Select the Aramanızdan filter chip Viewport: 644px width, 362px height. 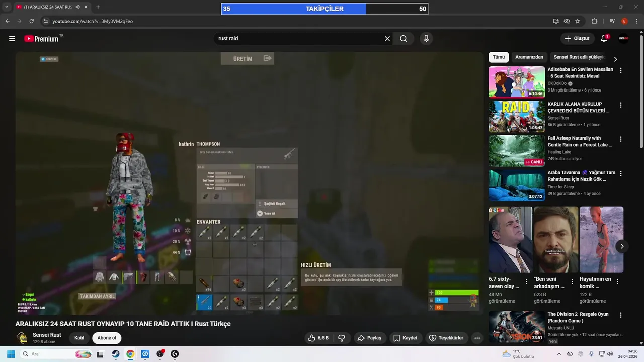click(529, 57)
